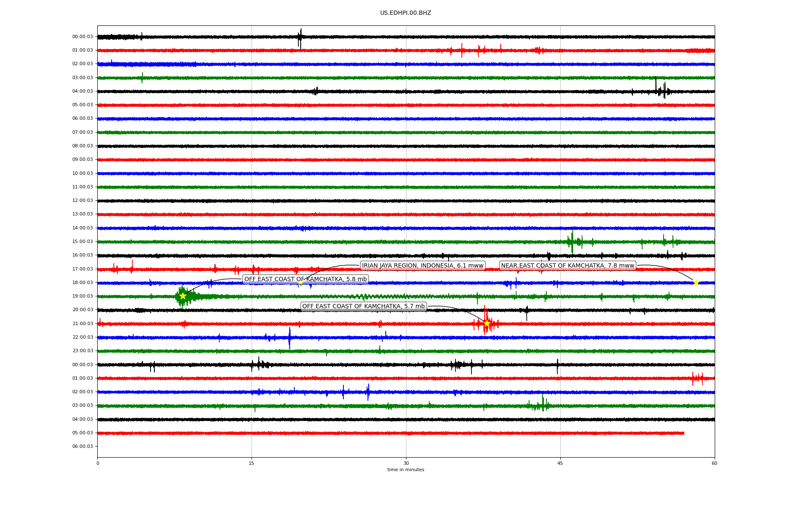
Task: Click the OFF EAST COAST OF KAMCHATKA 5.8 mb label
Action: [305, 279]
